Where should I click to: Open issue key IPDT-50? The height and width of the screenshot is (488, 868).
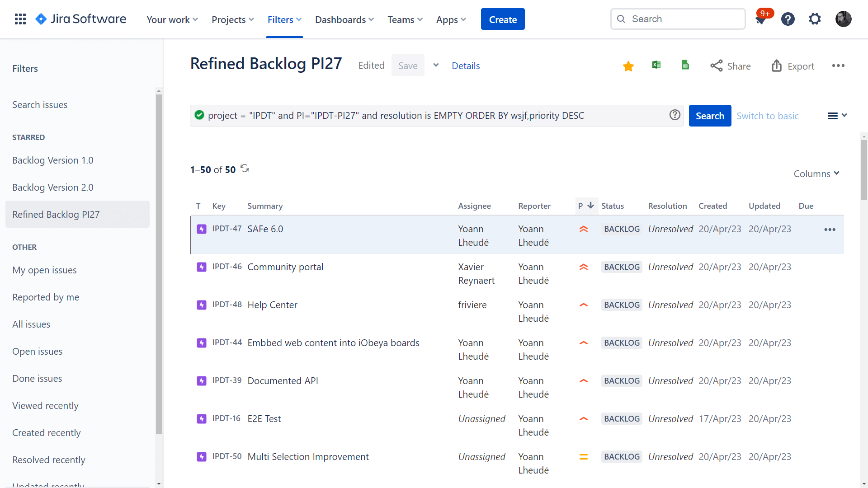click(227, 456)
